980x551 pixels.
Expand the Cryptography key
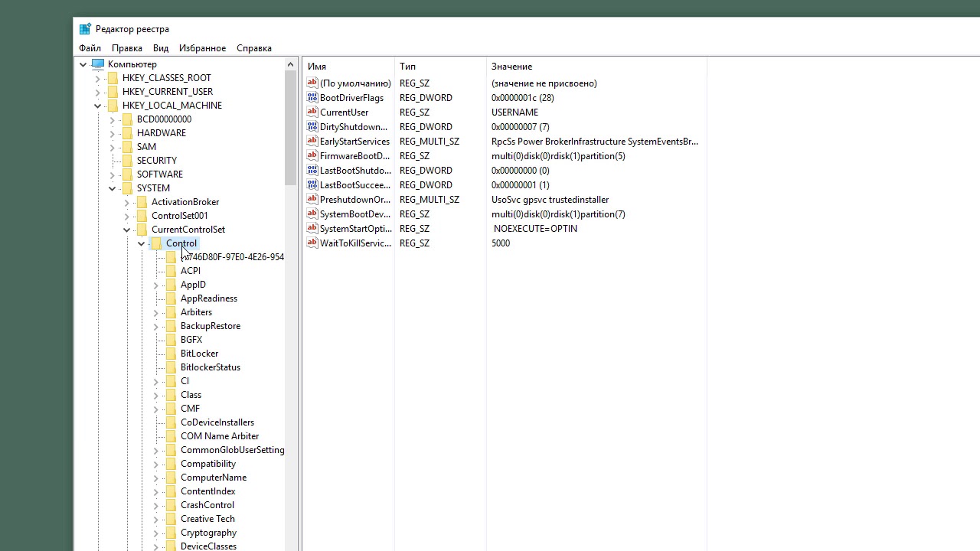[x=155, y=533]
